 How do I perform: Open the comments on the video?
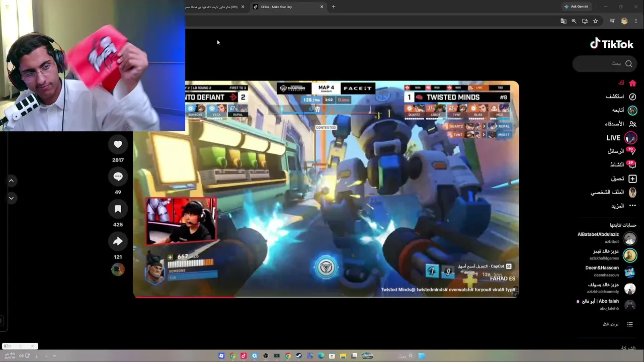click(118, 176)
